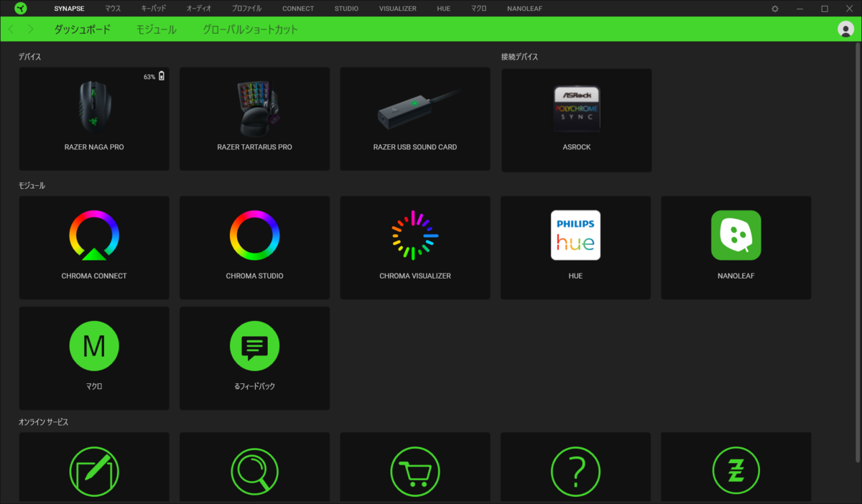Open the RAZER NAGA PRO device tile
Image resolution: width=862 pixels, height=504 pixels.
coord(94,118)
